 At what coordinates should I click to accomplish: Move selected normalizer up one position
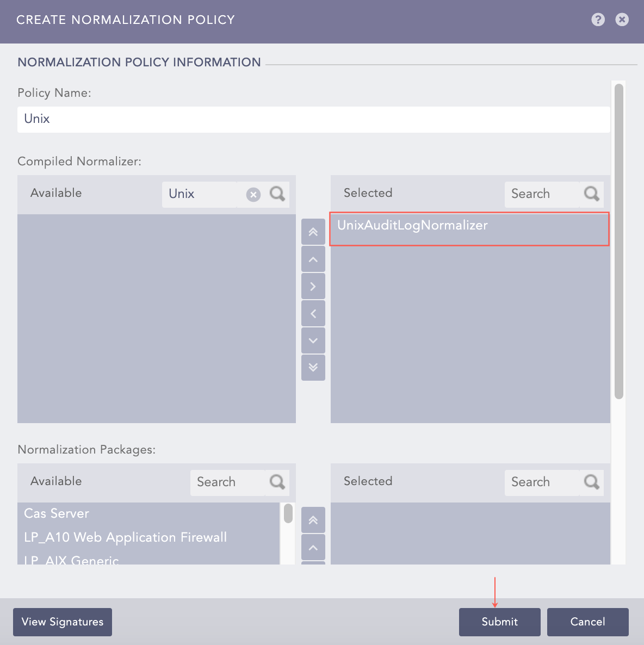pyautogui.click(x=313, y=259)
